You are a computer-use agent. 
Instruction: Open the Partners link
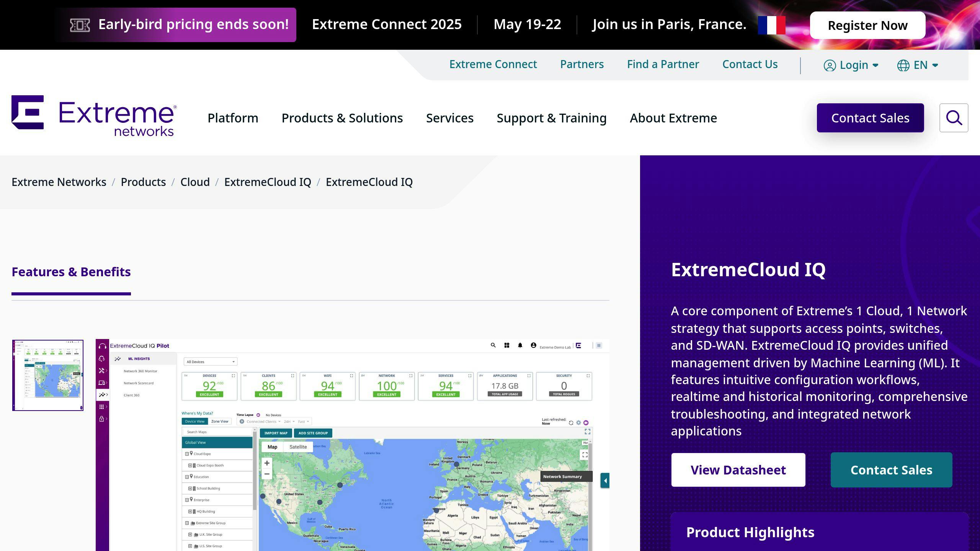(582, 64)
